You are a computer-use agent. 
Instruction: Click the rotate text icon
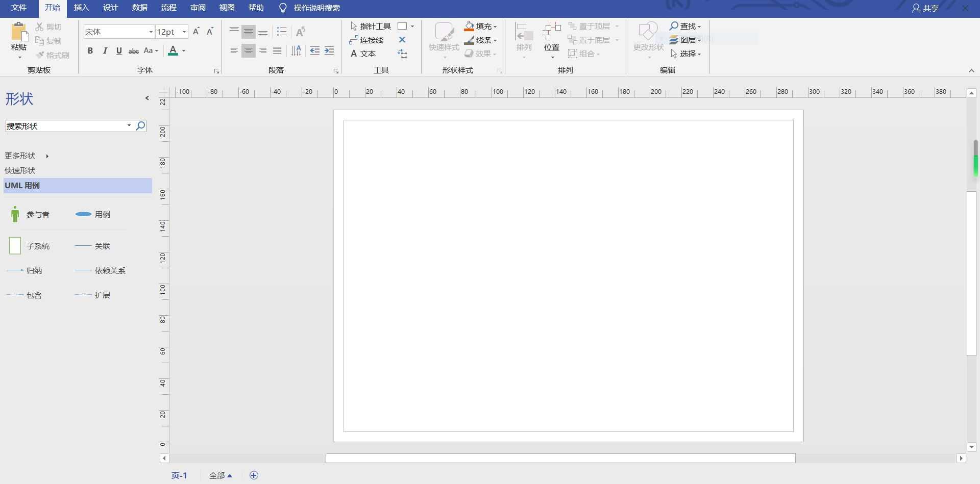point(301,32)
